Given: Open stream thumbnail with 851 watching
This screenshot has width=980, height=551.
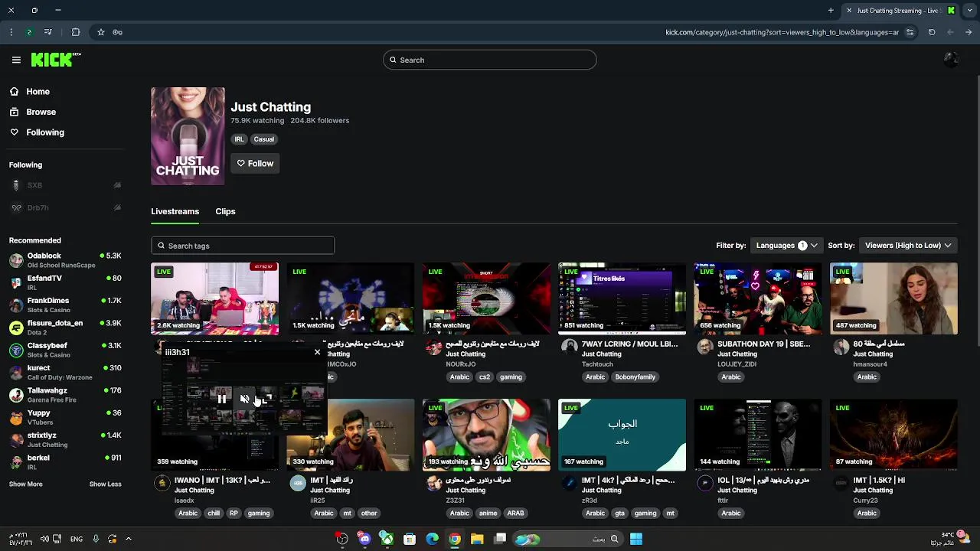Looking at the screenshot, I should tap(622, 298).
